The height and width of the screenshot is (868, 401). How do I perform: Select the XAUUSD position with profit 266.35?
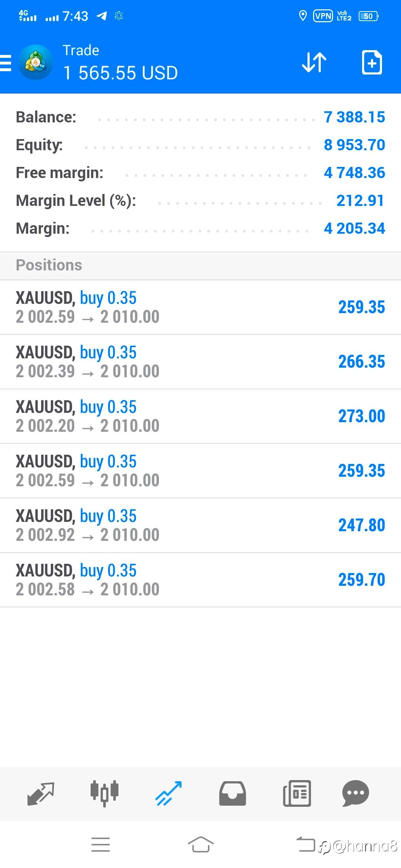pos(200,362)
